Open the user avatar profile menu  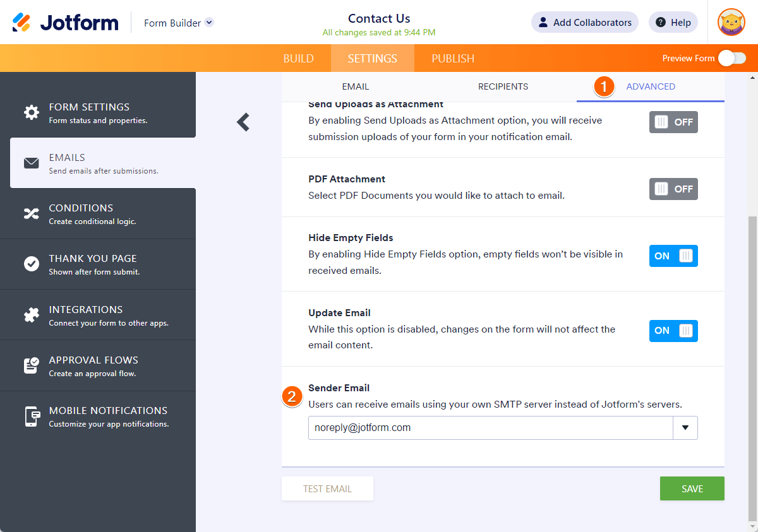coord(731,23)
